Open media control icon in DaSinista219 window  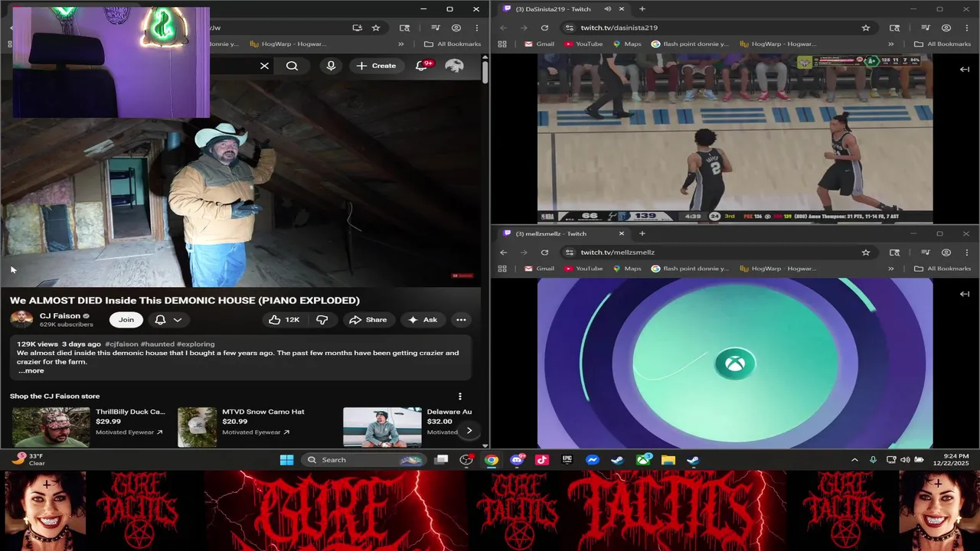(926, 28)
